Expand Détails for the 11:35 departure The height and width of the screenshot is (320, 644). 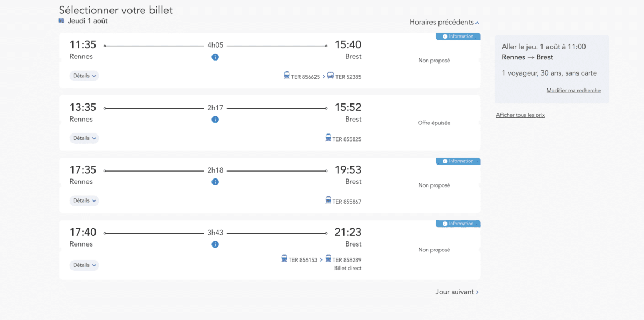tap(84, 76)
